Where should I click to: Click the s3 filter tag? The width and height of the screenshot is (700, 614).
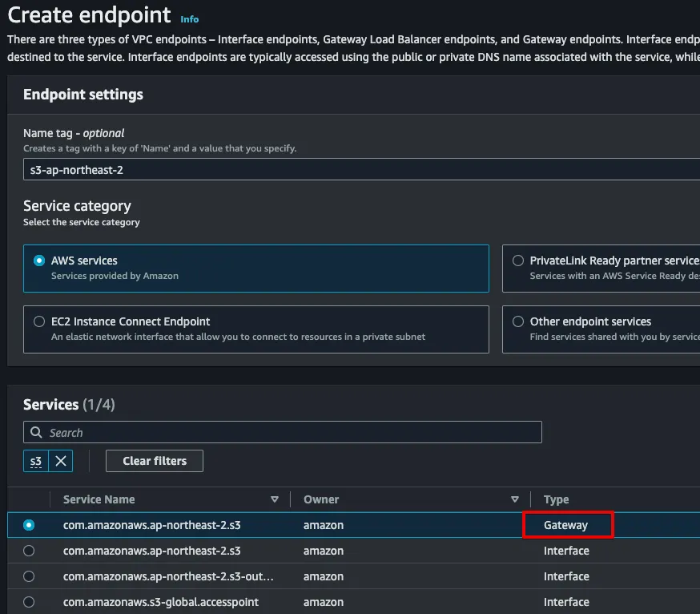(36, 461)
